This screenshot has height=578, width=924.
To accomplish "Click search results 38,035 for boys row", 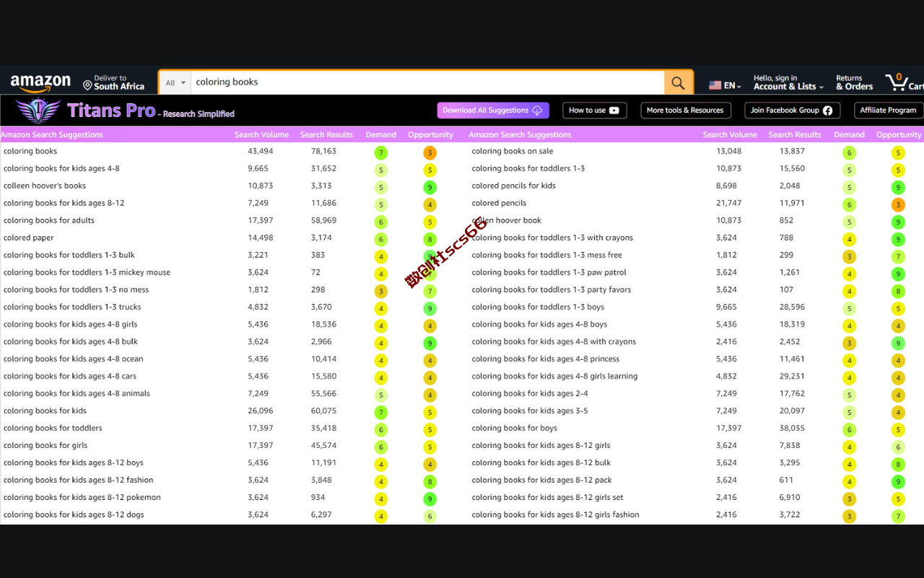I will point(793,428).
